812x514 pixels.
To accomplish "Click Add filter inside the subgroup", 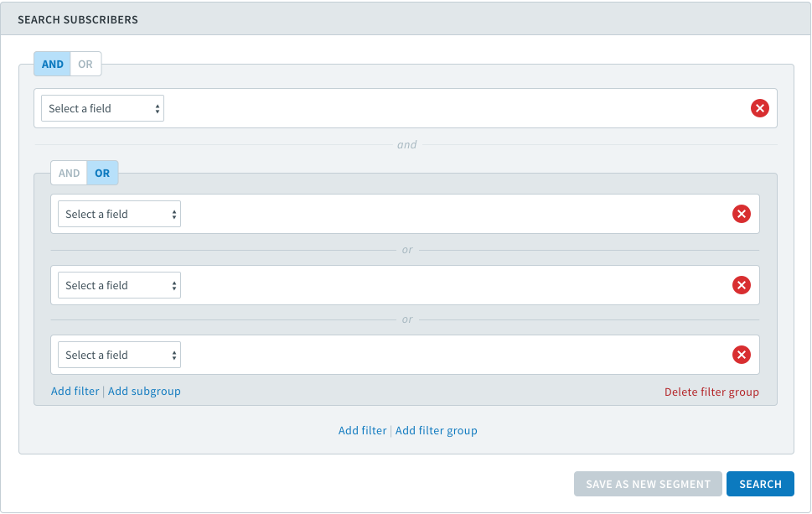I will (75, 392).
